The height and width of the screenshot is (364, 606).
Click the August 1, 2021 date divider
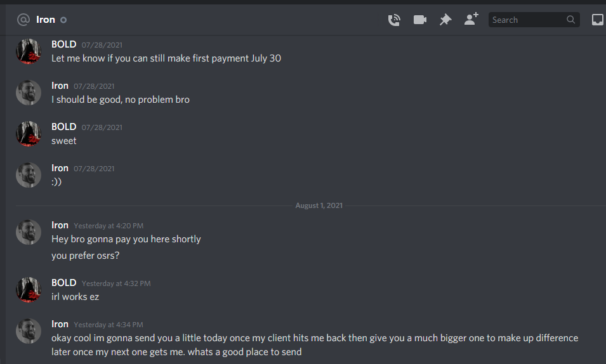pyautogui.click(x=319, y=205)
